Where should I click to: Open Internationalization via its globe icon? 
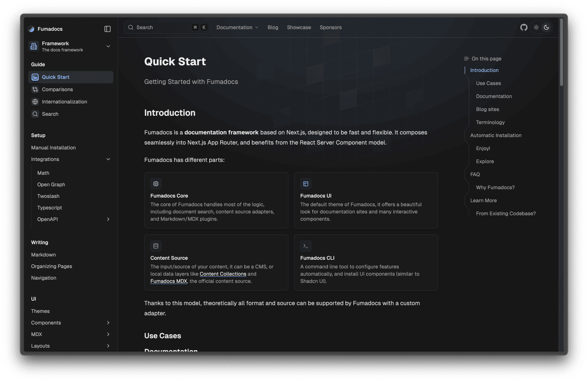tap(35, 102)
